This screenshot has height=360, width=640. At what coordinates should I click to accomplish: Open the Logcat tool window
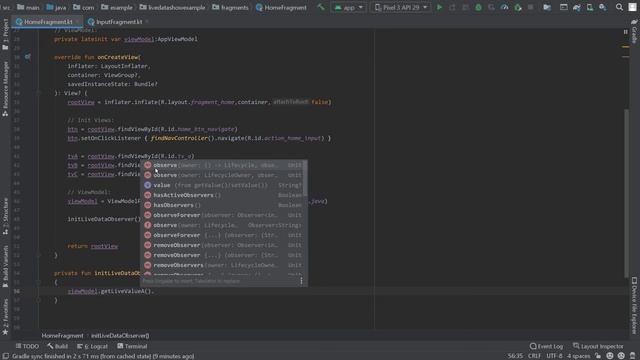(x=92, y=346)
